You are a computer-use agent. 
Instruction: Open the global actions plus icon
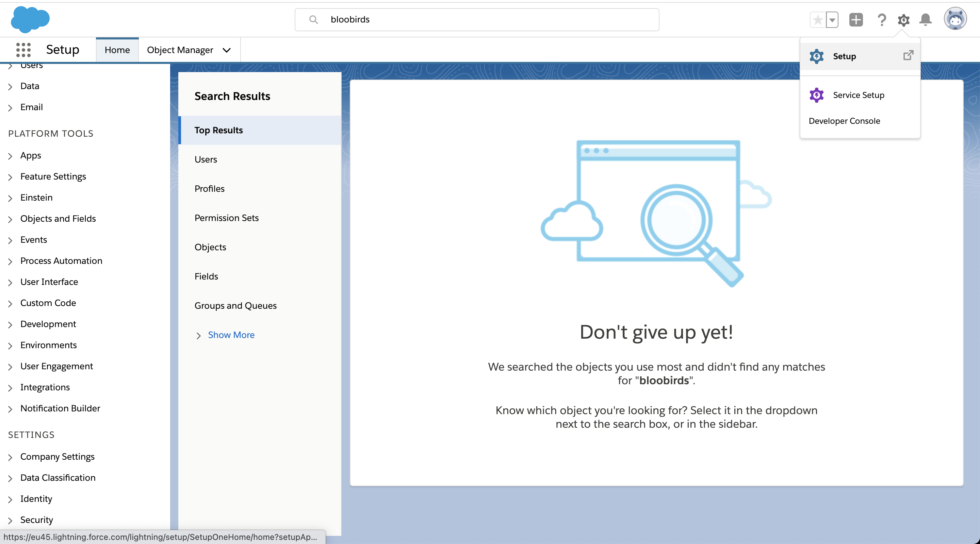click(856, 20)
